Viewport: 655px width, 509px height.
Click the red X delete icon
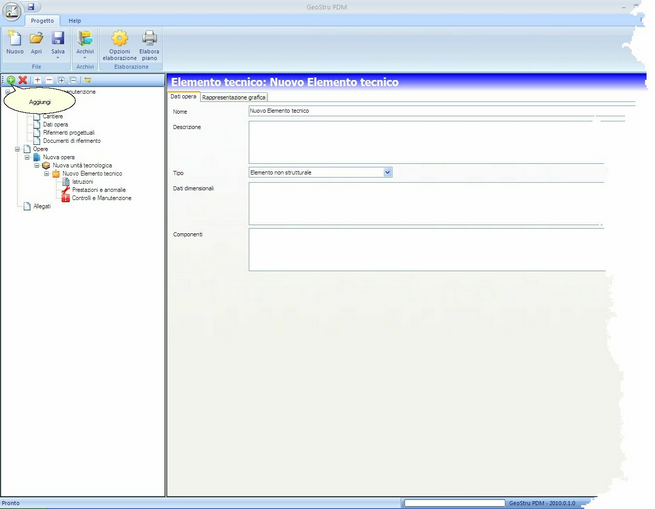[23, 80]
